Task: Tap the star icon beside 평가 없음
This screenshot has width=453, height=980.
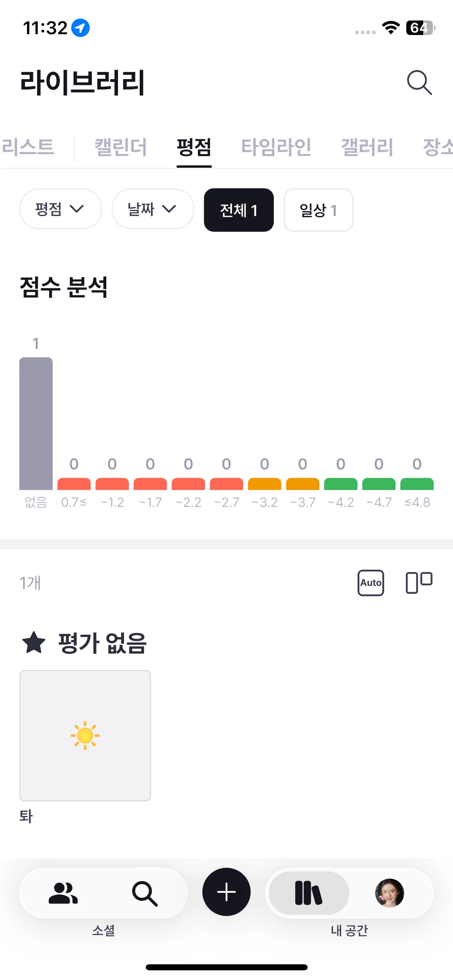Action: click(34, 642)
